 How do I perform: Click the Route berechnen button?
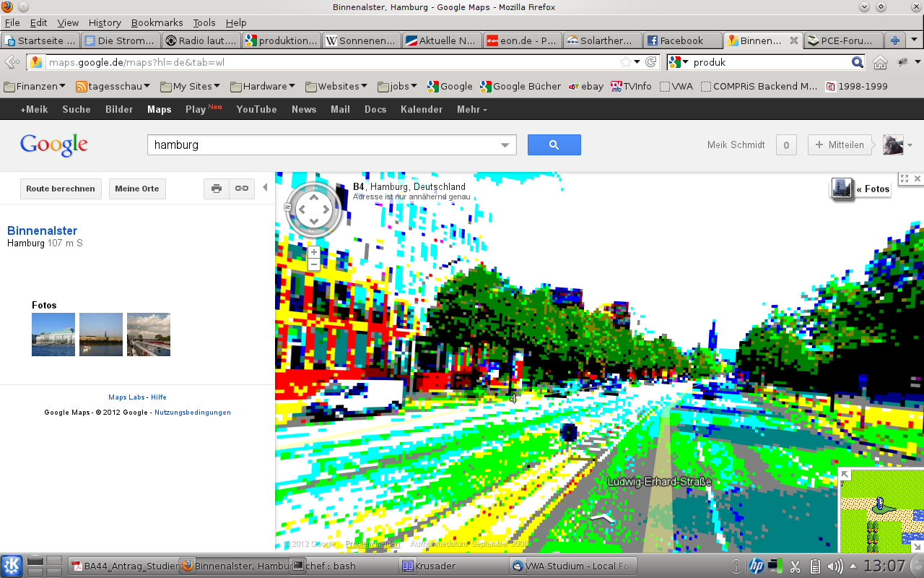(x=61, y=189)
